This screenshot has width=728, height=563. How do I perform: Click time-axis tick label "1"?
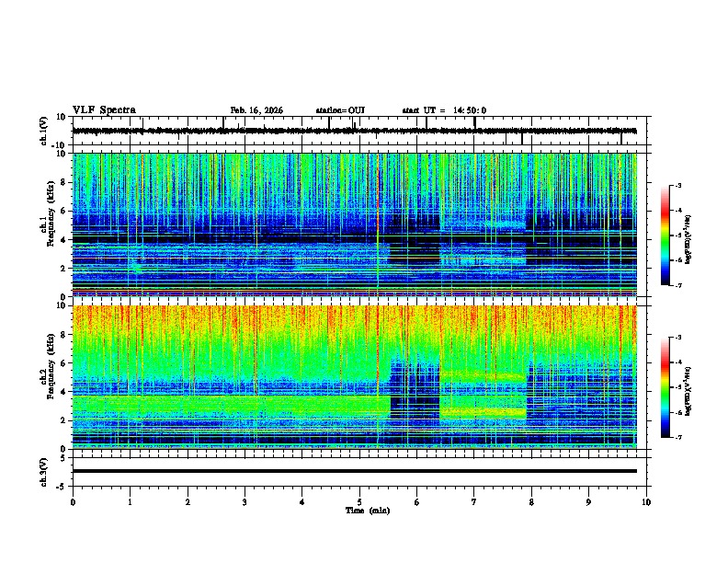tap(130, 502)
